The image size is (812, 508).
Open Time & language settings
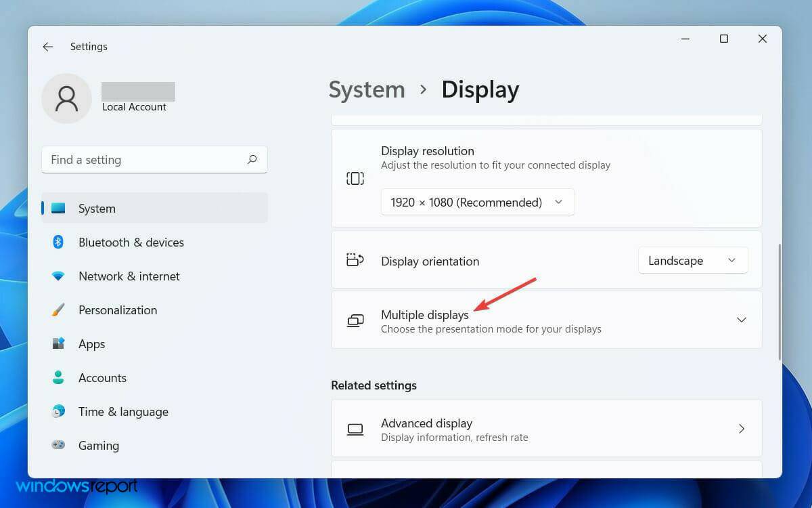pyautogui.click(x=124, y=411)
